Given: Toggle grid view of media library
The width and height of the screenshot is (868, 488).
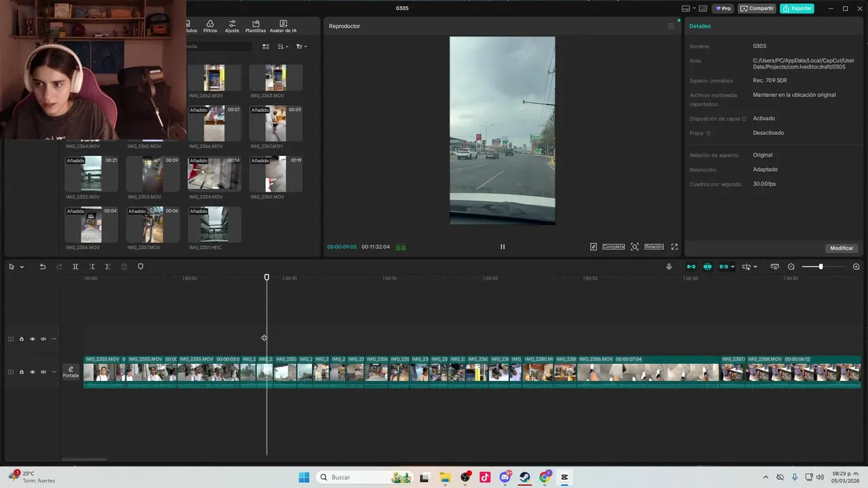Looking at the screenshot, I should tap(266, 47).
